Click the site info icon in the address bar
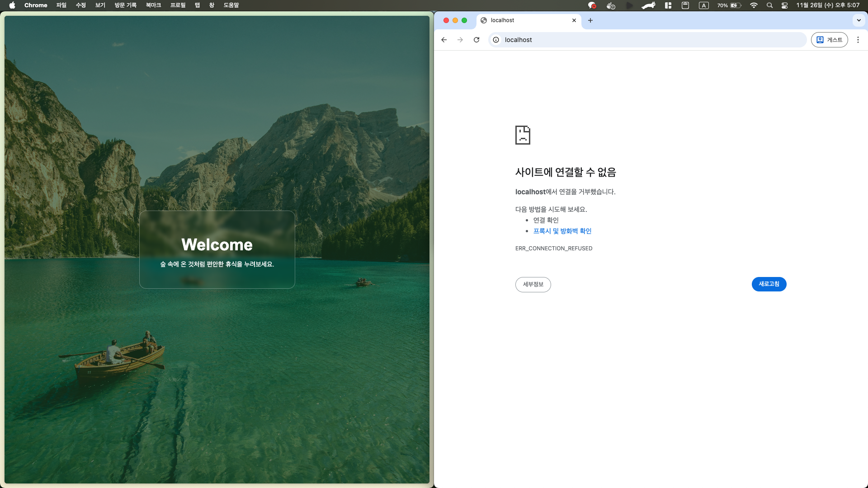868x488 pixels. [x=496, y=40]
